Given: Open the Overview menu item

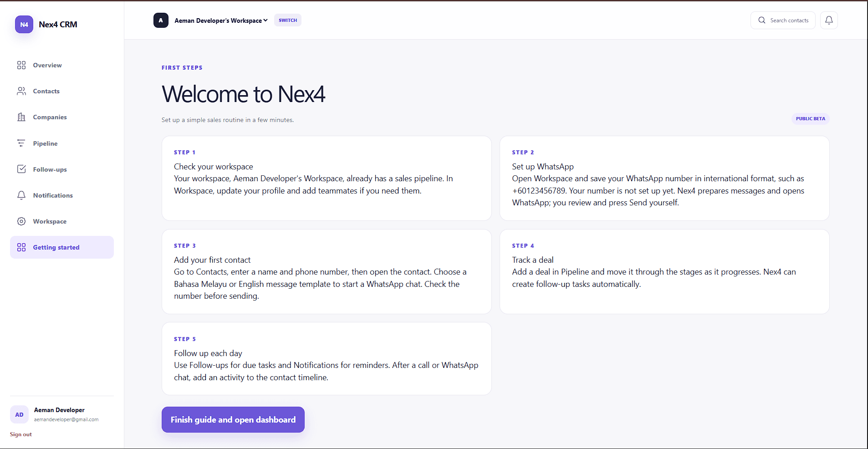Looking at the screenshot, I should tap(62, 65).
